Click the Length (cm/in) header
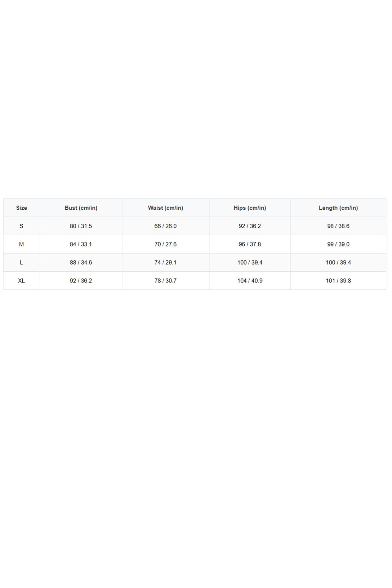 pyautogui.click(x=338, y=208)
